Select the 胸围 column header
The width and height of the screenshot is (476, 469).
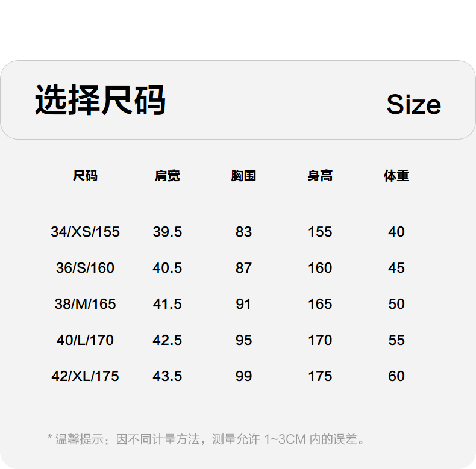tap(243, 176)
